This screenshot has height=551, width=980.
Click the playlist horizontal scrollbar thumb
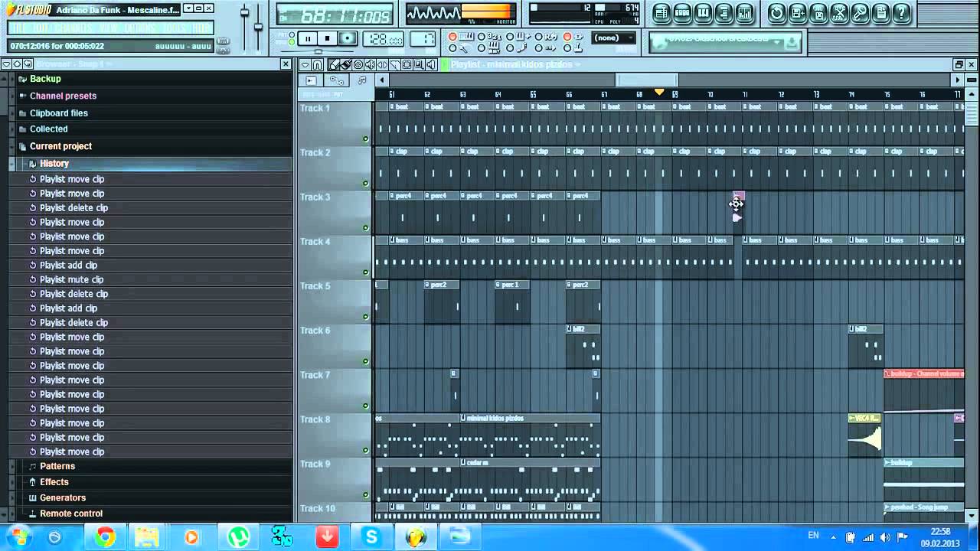648,80
